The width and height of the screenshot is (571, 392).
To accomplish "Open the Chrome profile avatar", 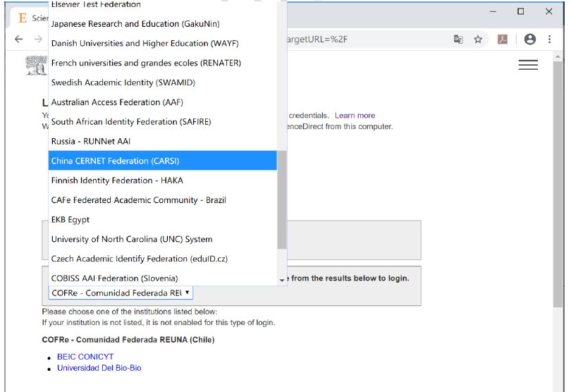I will pyautogui.click(x=530, y=39).
